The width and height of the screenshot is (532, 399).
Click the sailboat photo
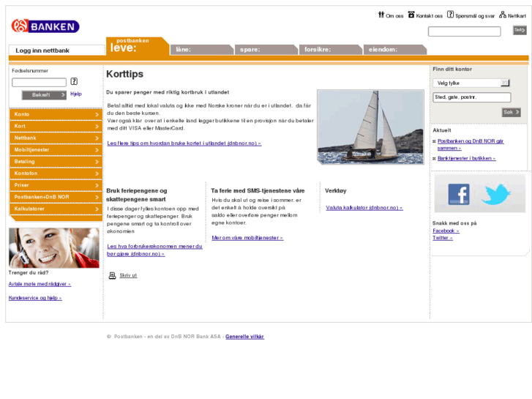[370, 127]
